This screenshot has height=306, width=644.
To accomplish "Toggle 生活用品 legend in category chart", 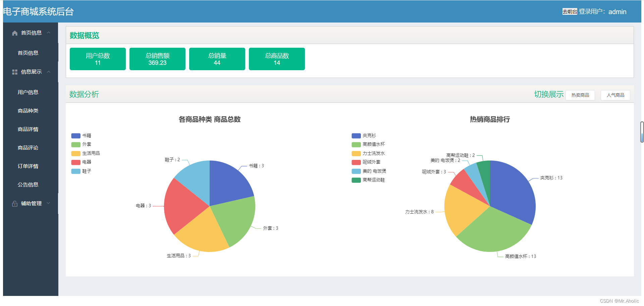I will tap(86, 154).
